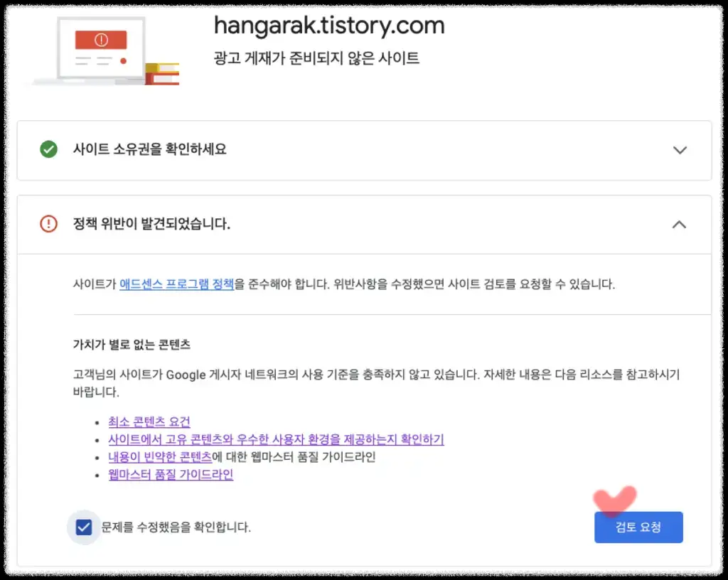Click the 검토 요청 button

coord(638,527)
